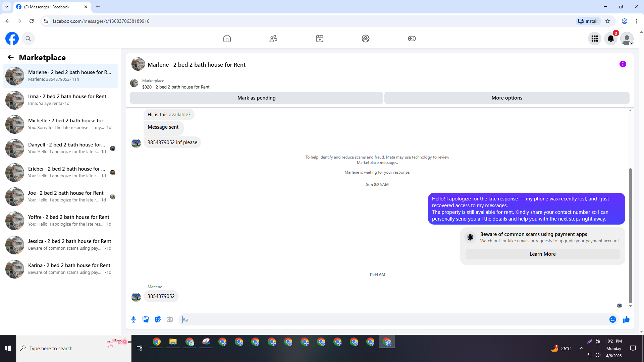Open the Chrome profile icon

click(625, 21)
